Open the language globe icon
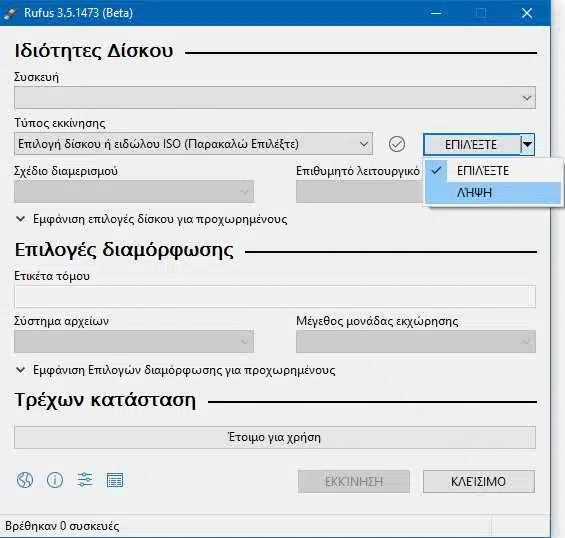565x538 pixels. coord(25,480)
